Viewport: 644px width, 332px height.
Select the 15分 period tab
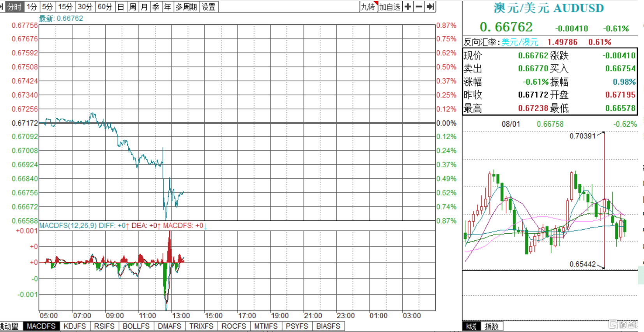(x=65, y=7)
